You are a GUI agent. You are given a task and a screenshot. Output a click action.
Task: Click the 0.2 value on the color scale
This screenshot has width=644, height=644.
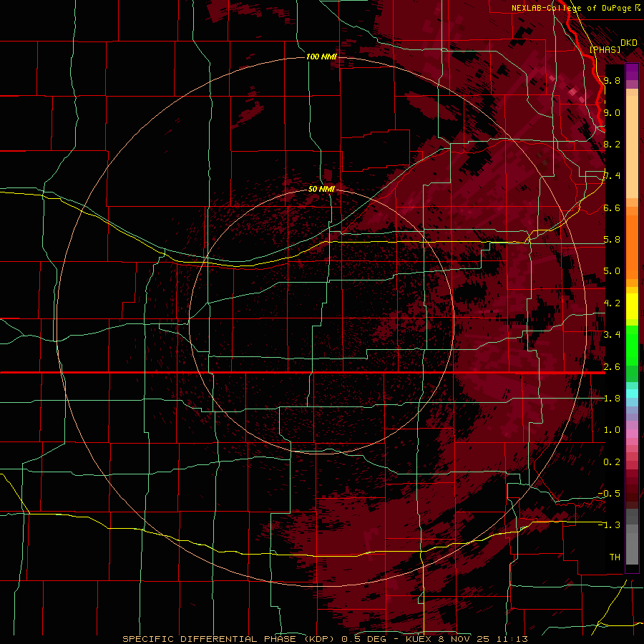(x=612, y=462)
